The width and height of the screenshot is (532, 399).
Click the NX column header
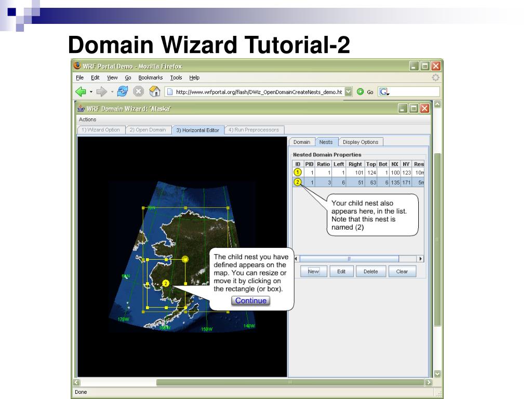click(395, 164)
